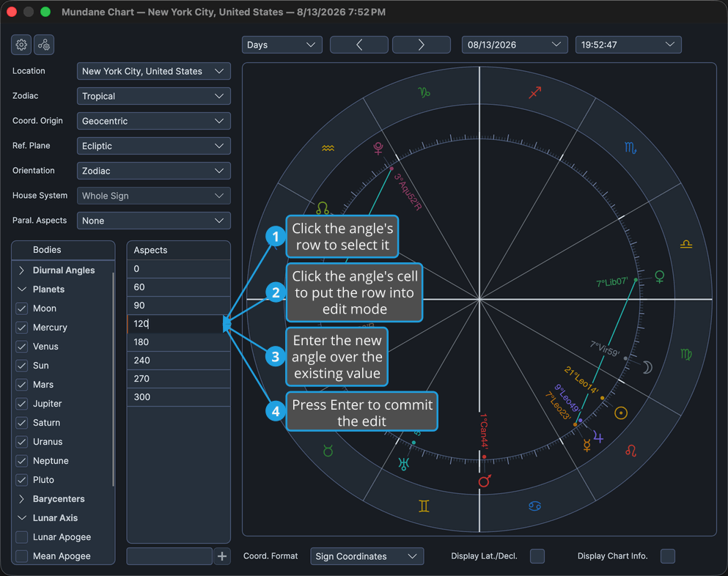
Task: Click the Aquarius sign symbol
Action: click(x=328, y=148)
